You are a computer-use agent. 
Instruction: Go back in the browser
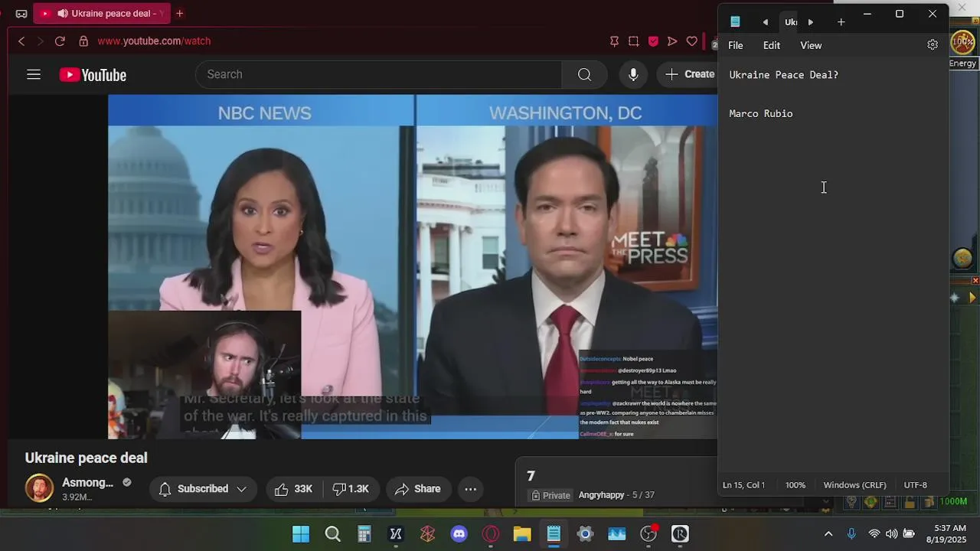click(x=21, y=41)
